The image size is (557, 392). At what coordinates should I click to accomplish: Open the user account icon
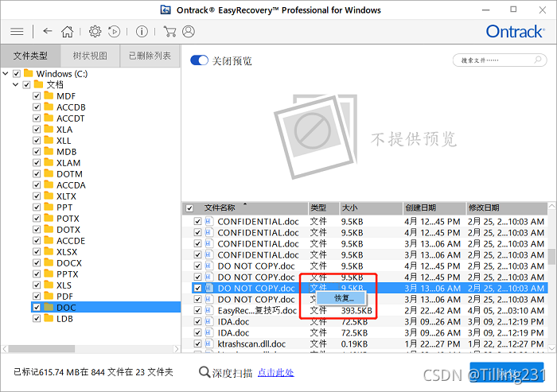pyautogui.click(x=189, y=32)
